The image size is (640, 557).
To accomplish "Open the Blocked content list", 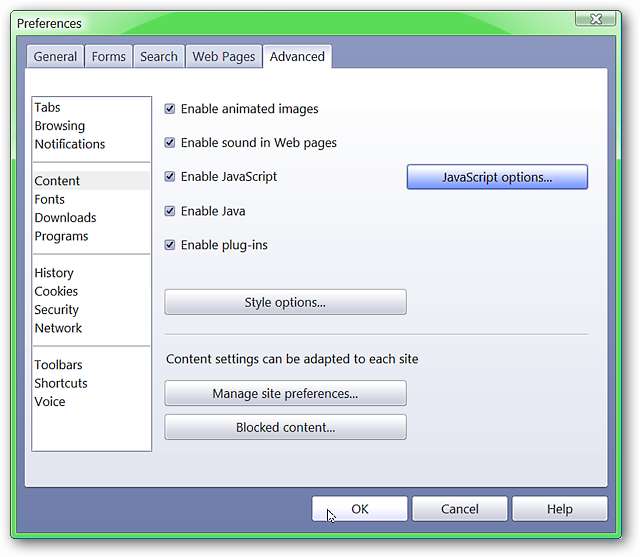I will (285, 427).
